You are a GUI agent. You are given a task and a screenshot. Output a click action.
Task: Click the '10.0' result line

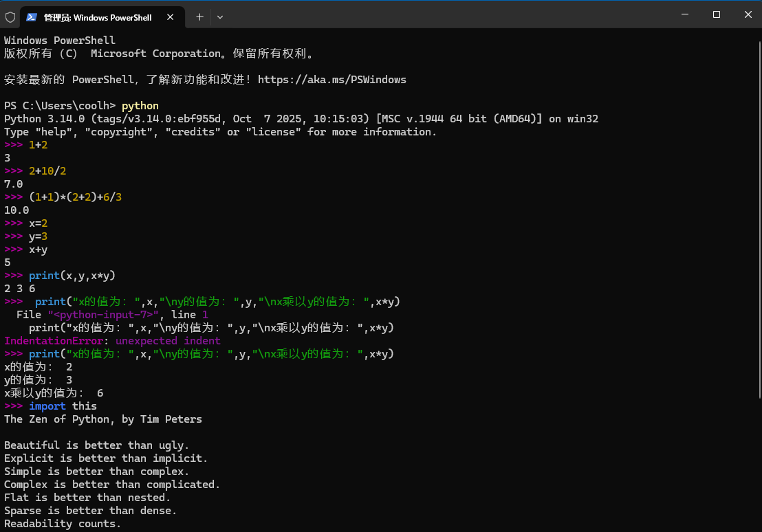point(17,210)
